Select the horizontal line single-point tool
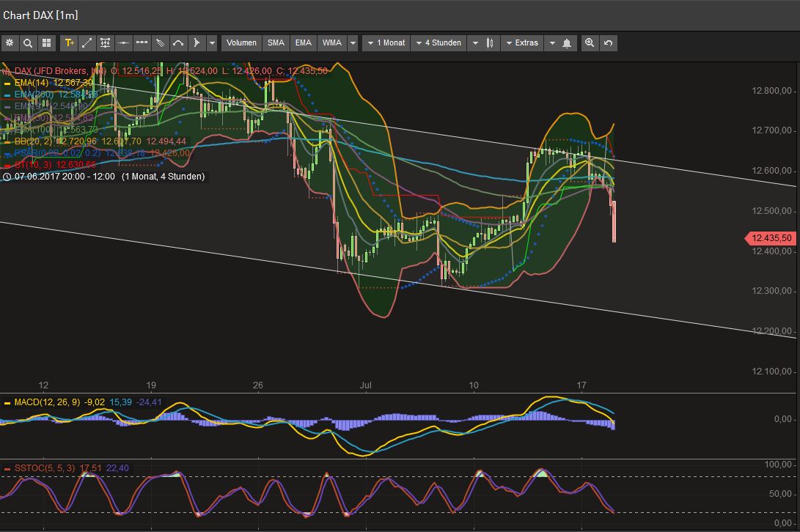Image resolution: width=800 pixels, height=532 pixels. click(123, 43)
